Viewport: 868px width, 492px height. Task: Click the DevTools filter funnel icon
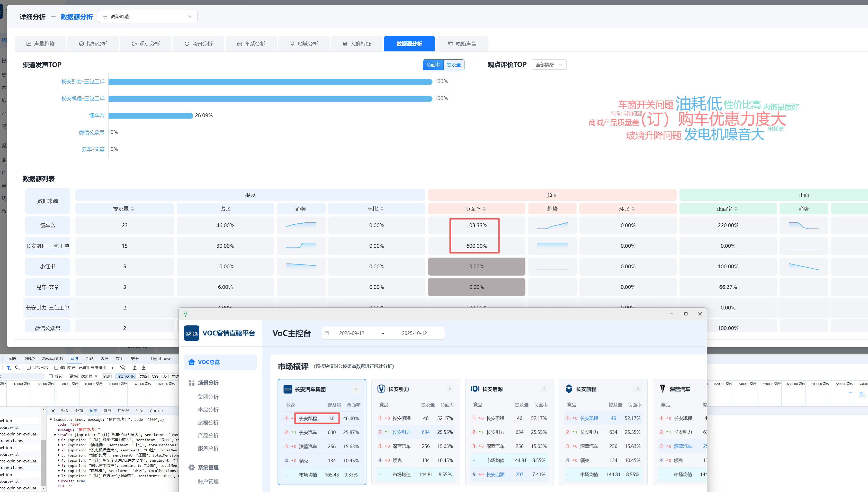point(8,368)
